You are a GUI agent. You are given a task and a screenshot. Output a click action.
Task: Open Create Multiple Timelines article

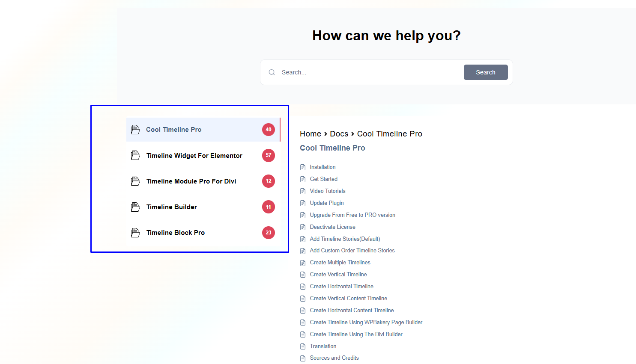click(340, 263)
